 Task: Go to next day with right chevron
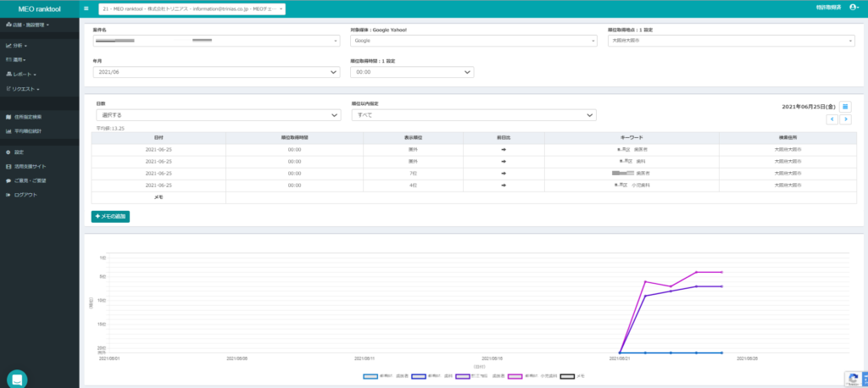845,119
